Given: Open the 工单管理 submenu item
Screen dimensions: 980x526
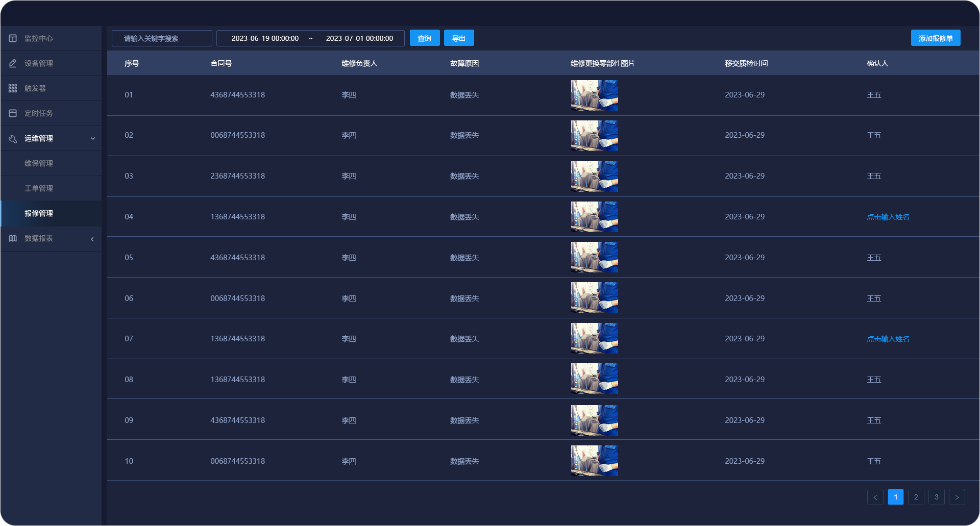Looking at the screenshot, I should tap(39, 188).
